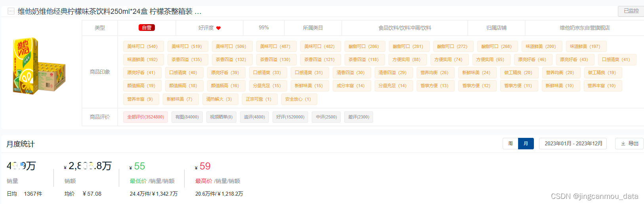Select 全部评价(3524800) review filter
The width and height of the screenshot is (644, 204).
[145, 117]
